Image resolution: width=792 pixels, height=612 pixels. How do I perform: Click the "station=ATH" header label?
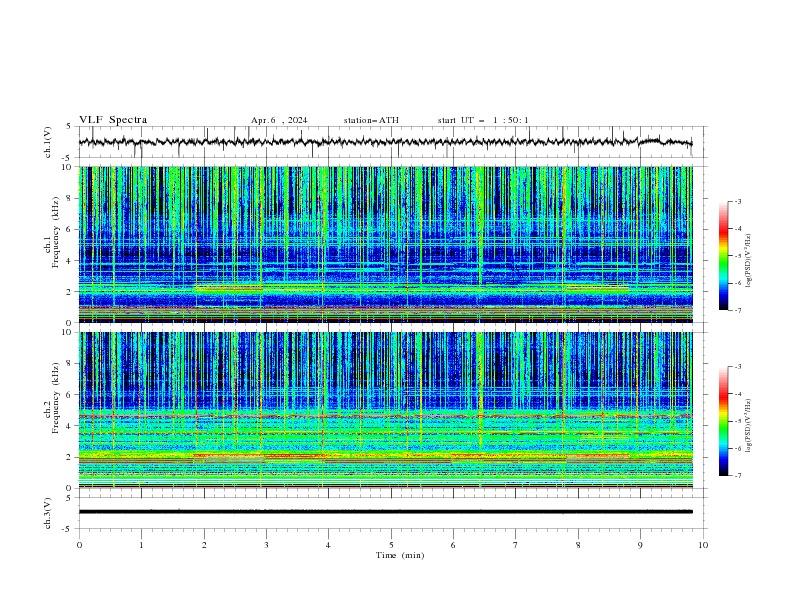click(x=371, y=120)
